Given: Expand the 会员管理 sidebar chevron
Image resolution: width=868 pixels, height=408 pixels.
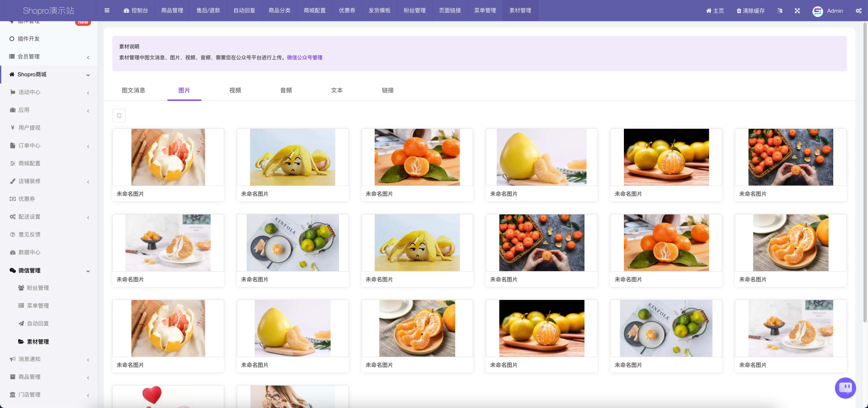Looking at the screenshot, I should [88, 57].
